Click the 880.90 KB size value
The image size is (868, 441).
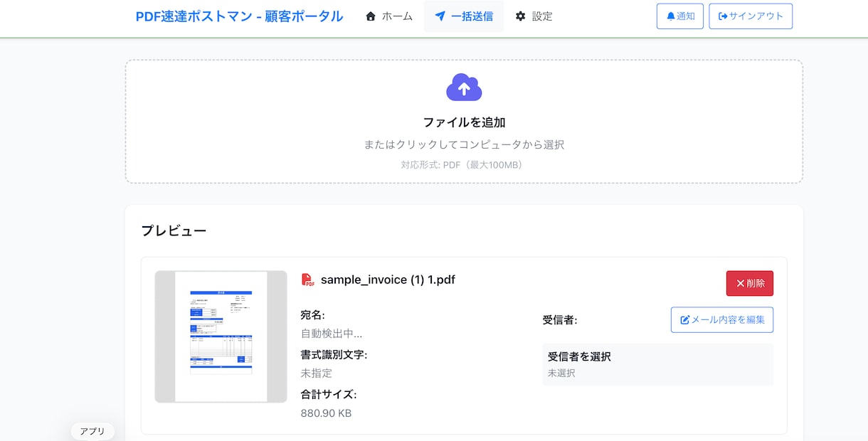click(x=326, y=413)
